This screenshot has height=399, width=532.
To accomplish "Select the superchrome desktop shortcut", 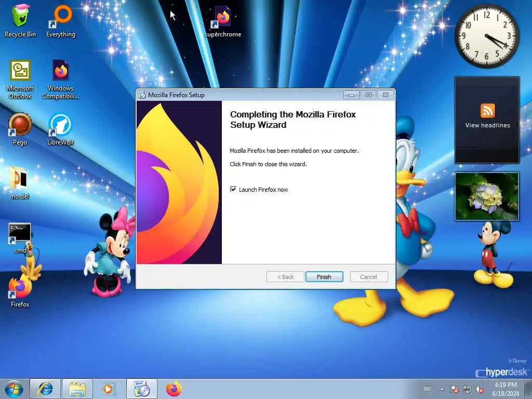I will tap(223, 21).
